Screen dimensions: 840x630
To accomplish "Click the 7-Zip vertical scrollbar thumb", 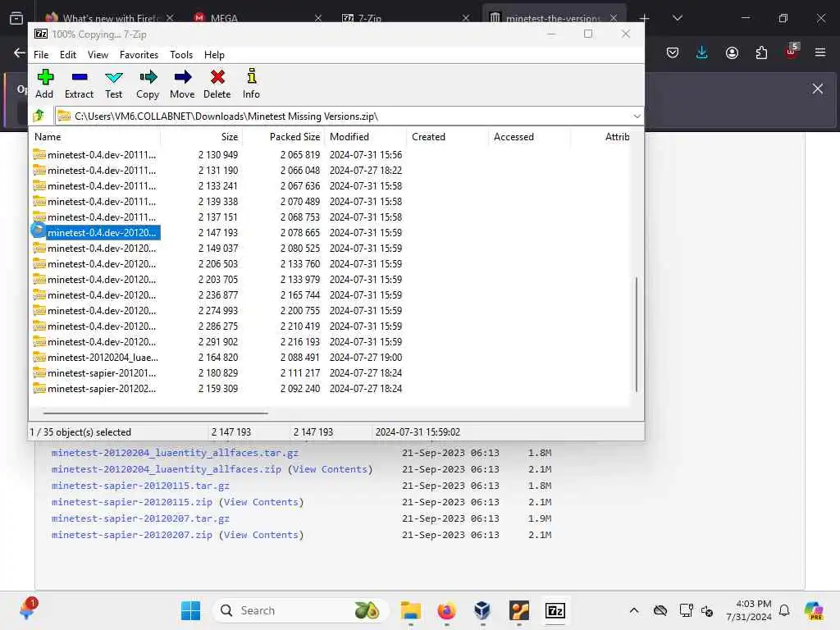I will click(637, 335).
